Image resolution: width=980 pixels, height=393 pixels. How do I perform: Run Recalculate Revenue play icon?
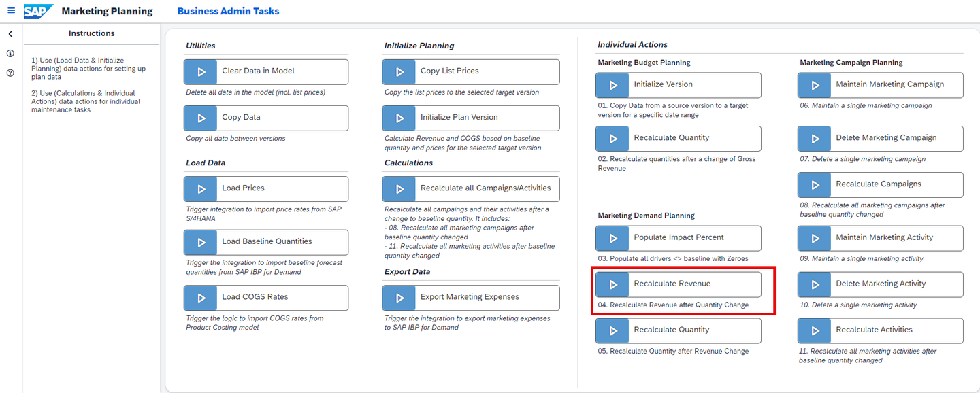(x=612, y=284)
